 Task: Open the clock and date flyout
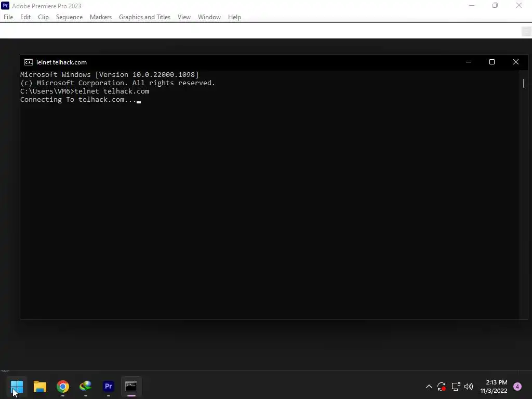[x=494, y=387]
